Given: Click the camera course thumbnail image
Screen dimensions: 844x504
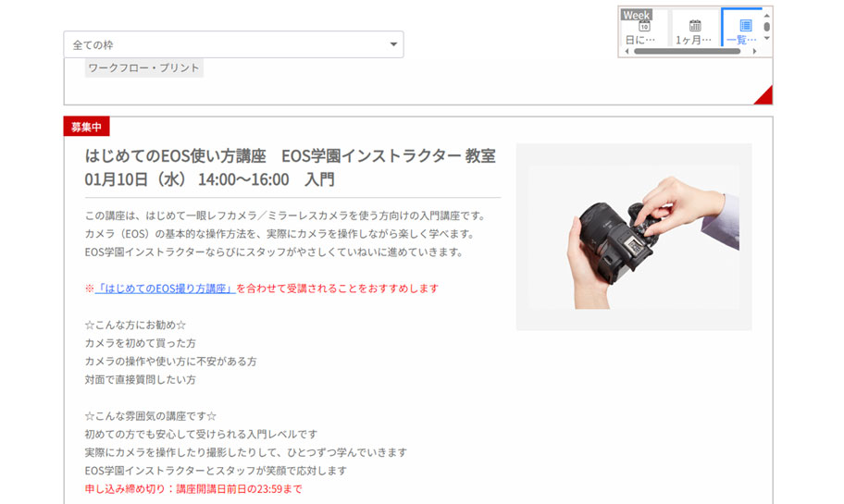Looking at the screenshot, I should (634, 237).
